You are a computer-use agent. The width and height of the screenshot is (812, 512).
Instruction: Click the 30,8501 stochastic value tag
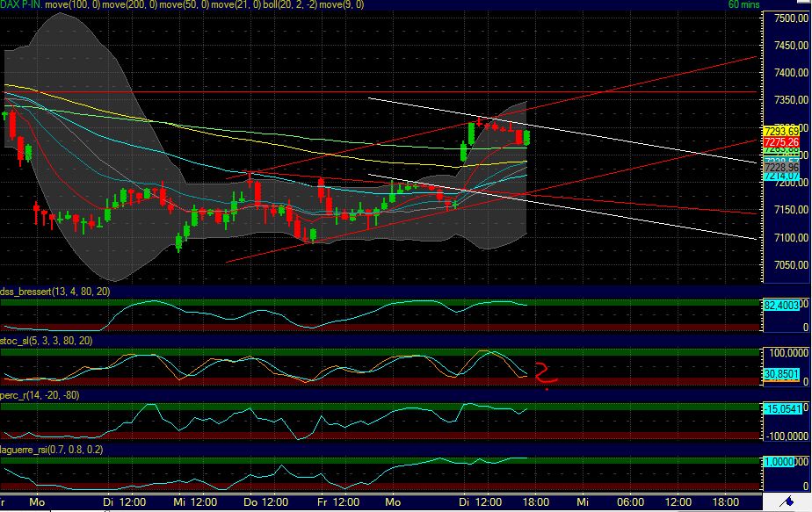click(x=781, y=374)
